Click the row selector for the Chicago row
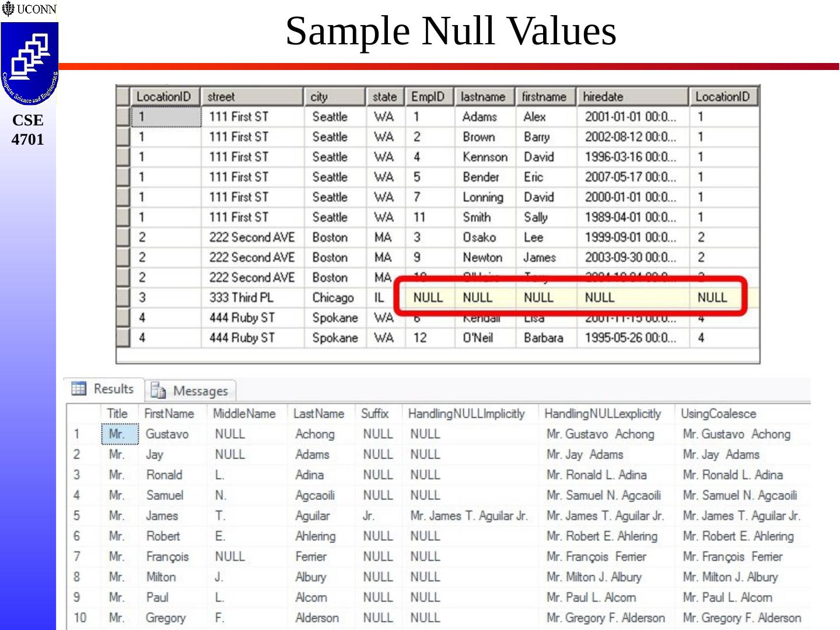The width and height of the screenshot is (840, 630). 123,297
